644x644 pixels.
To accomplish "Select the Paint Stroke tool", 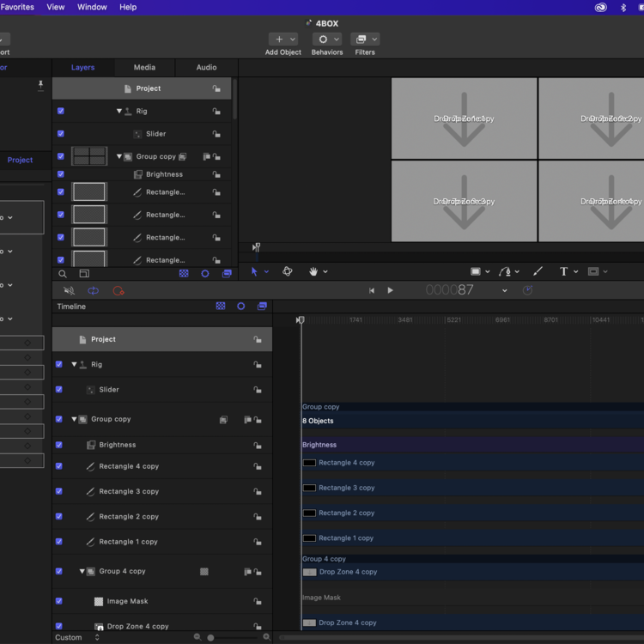I will (538, 271).
